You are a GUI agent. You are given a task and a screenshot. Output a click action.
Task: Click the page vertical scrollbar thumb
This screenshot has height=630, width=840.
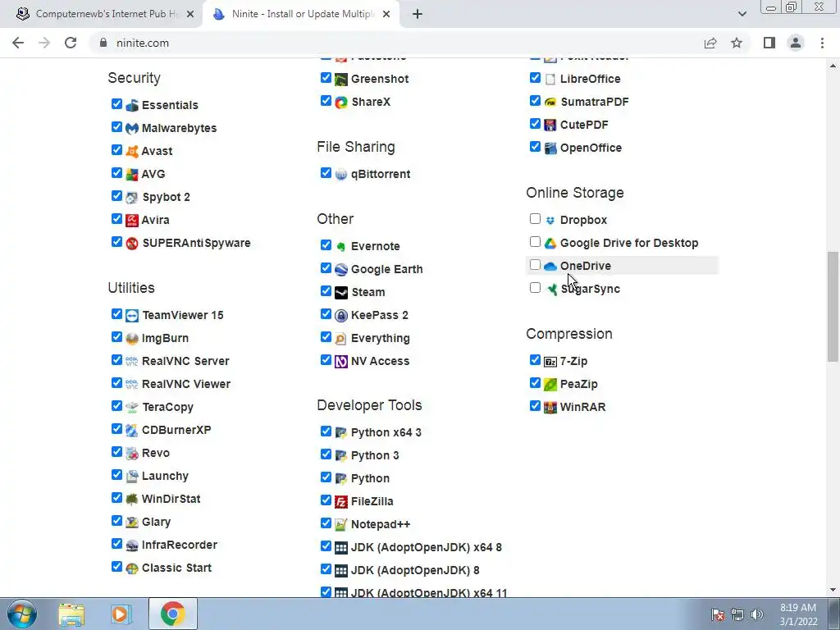click(833, 307)
